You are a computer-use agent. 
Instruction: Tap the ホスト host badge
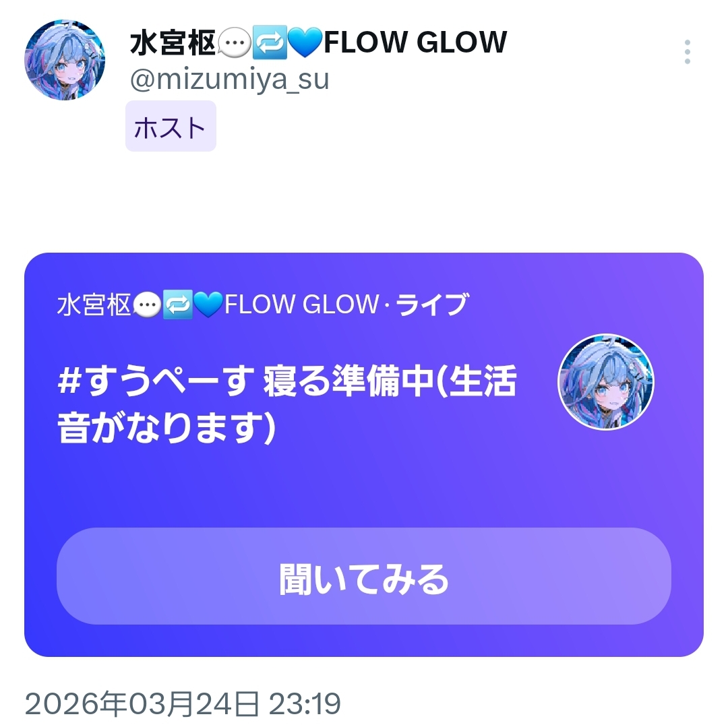(171, 126)
